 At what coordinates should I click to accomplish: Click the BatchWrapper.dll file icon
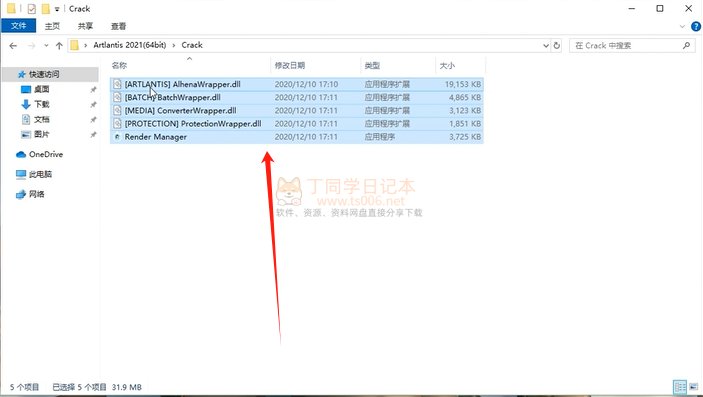pyautogui.click(x=117, y=97)
